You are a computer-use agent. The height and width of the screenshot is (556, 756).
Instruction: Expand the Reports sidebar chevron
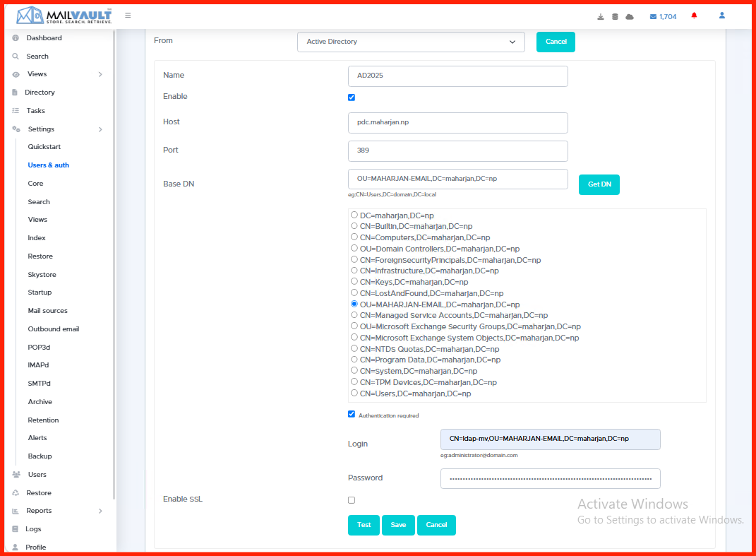[x=100, y=511]
